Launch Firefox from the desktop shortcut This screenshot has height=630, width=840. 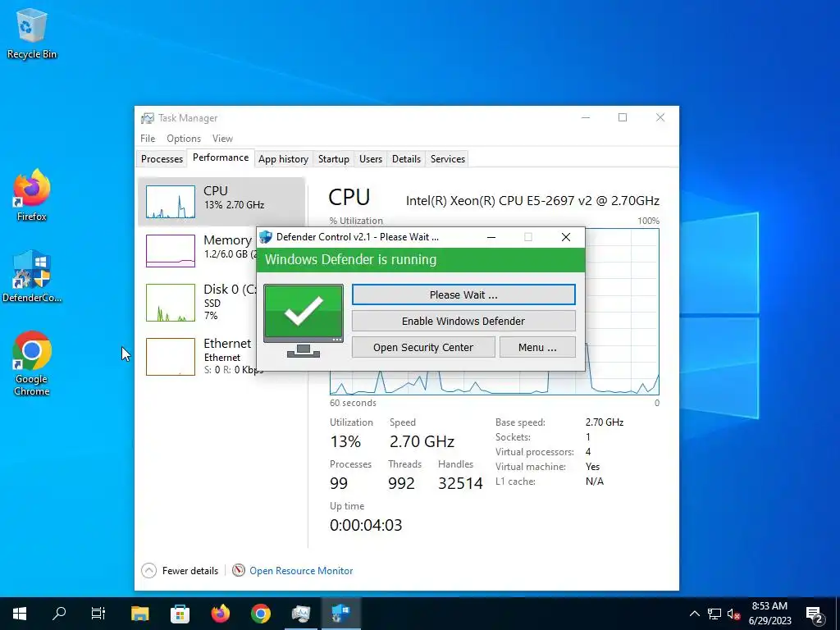32,195
